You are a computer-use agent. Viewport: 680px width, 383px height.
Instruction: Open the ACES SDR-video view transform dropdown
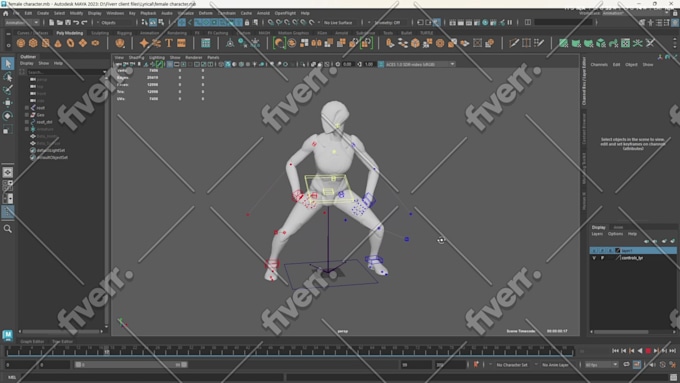(420, 64)
